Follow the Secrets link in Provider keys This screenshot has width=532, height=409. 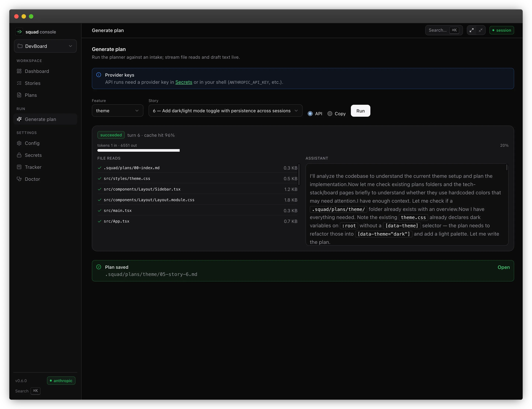(184, 82)
